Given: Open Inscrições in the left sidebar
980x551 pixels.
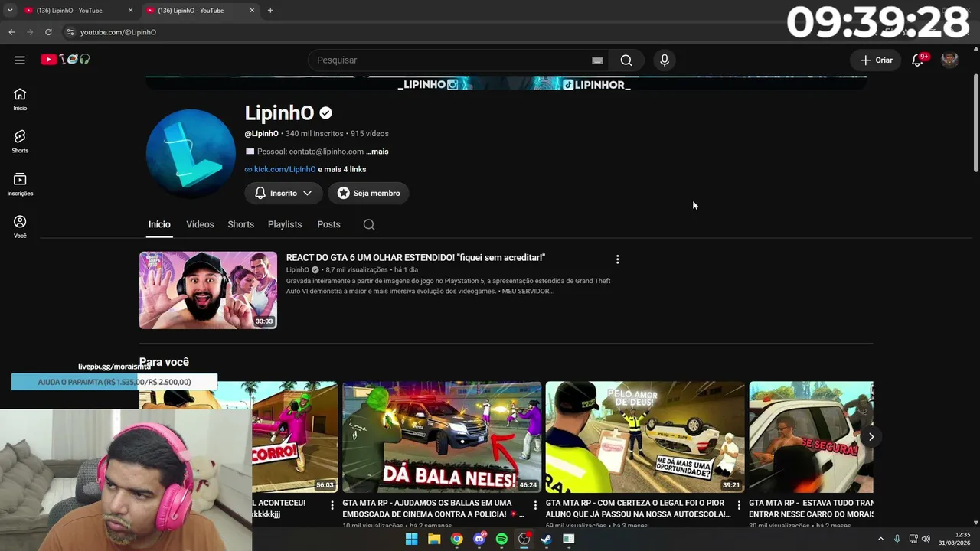Looking at the screenshot, I should tap(20, 184).
